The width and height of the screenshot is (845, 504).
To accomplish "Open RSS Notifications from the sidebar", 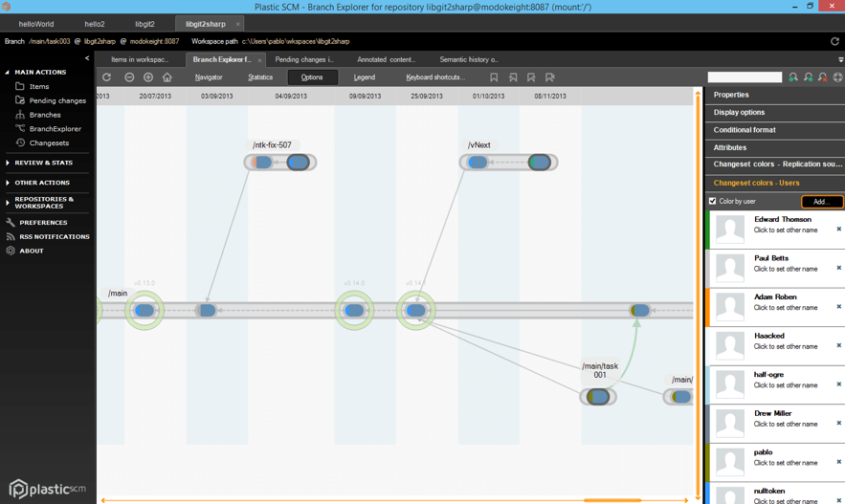I will coord(48,236).
